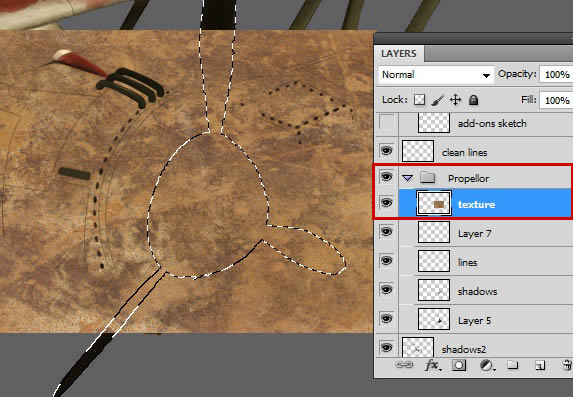The image size is (573, 397).
Task: Create new fill or adjustment layer
Action: [x=487, y=365]
